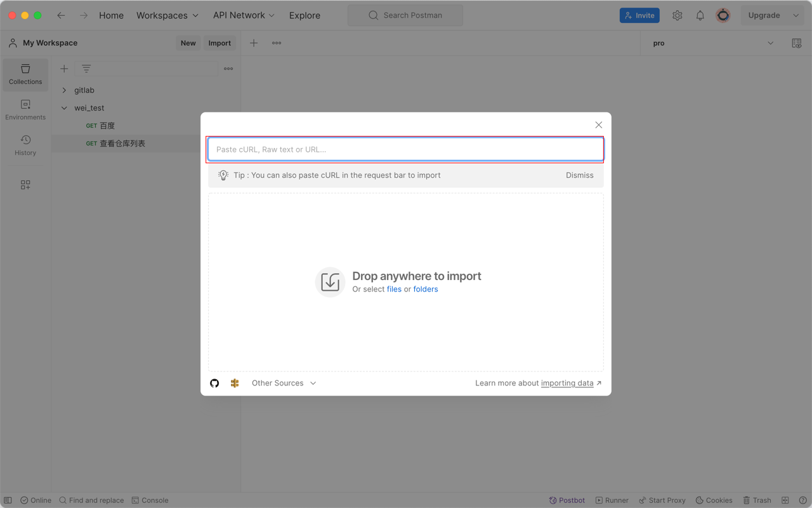Close the import dialog
This screenshot has height=508, width=812.
coord(598,125)
